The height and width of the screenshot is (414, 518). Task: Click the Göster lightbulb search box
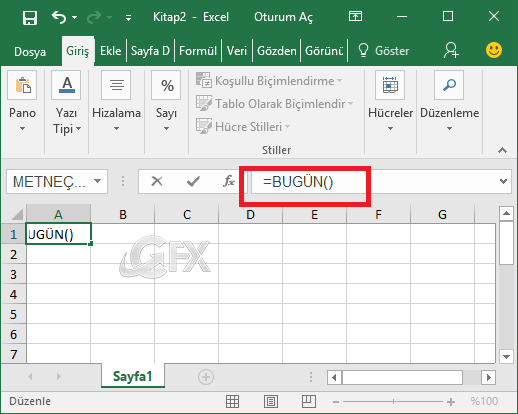(383, 51)
